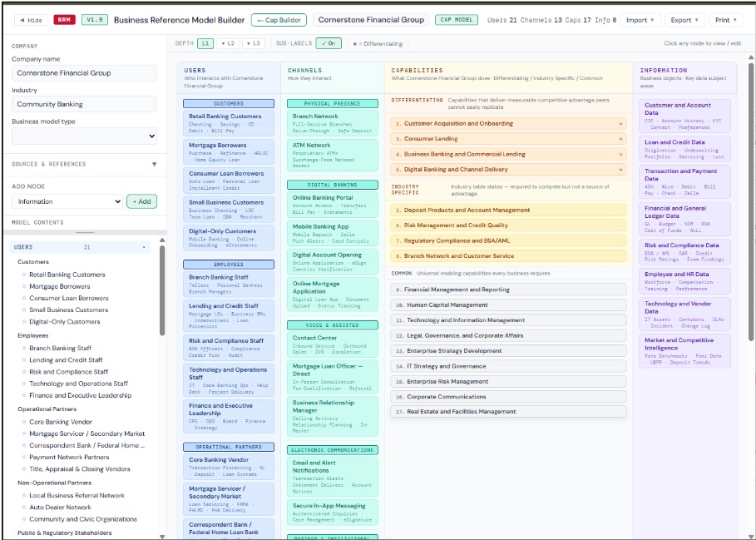Click the Caps 17 count in header
756x540 pixels.
coord(578,20)
